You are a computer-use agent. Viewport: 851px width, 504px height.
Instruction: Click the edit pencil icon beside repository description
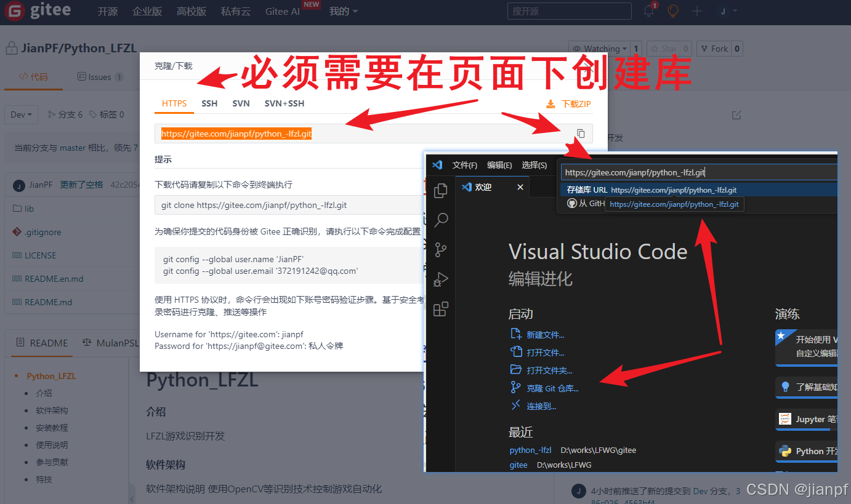[736, 115]
